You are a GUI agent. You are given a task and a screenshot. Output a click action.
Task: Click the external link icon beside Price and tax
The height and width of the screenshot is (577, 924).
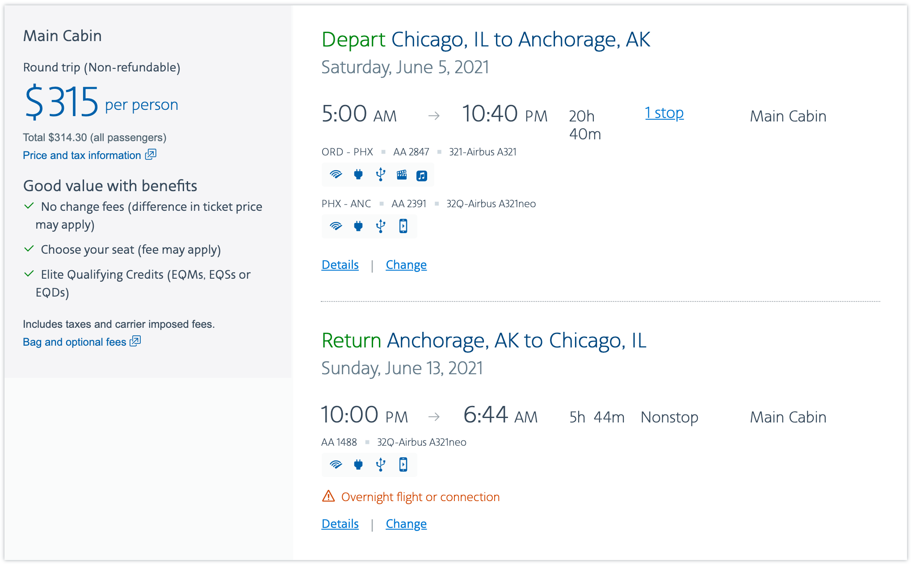click(151, 155)
